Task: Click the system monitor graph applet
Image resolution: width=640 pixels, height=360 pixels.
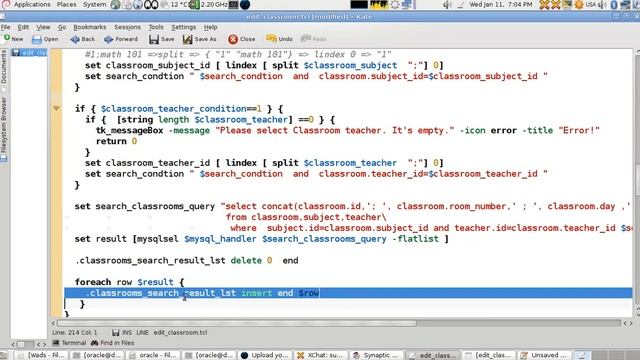Action: click(x=379, y=4)
